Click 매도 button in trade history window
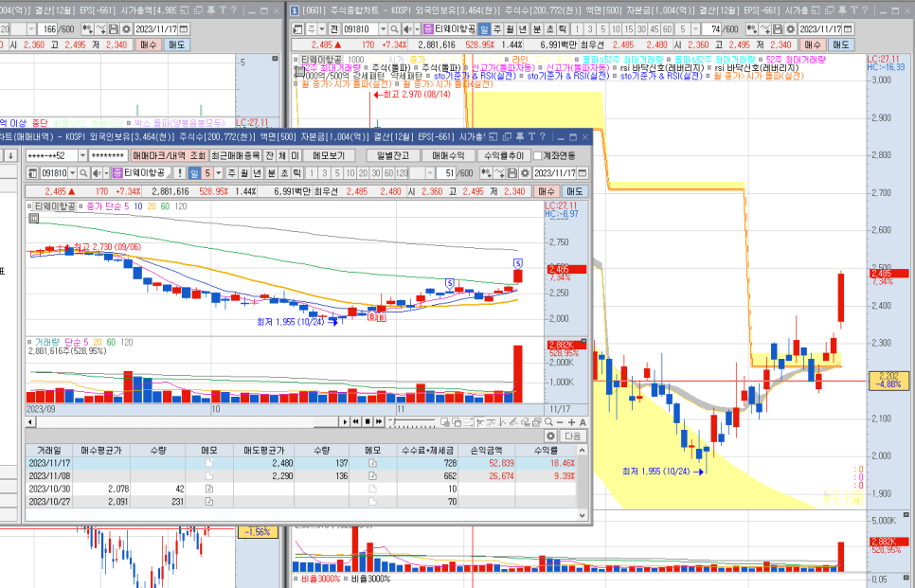This screenshot has height=588, width=915. pyautogui.click(x=575, y=191)
